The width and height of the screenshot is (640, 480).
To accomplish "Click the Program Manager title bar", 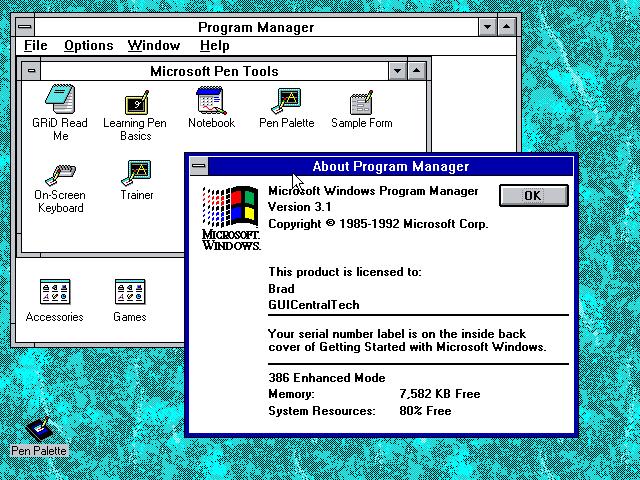I will (x=256, y=27).
